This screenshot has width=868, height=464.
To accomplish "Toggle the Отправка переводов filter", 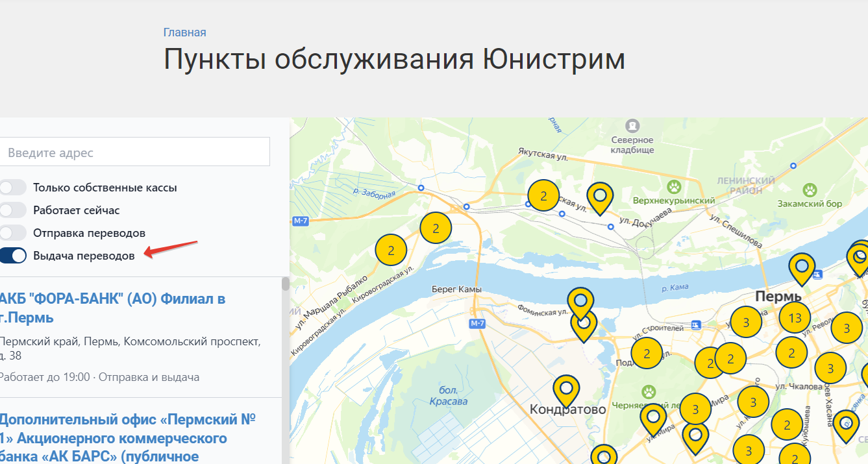I will coord(12,233).
